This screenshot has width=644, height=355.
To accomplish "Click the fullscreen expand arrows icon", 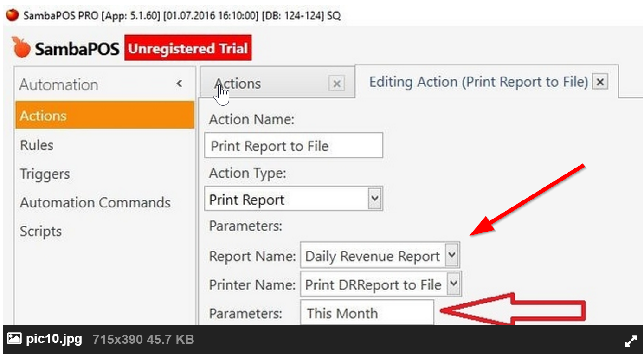I will 631,340.
